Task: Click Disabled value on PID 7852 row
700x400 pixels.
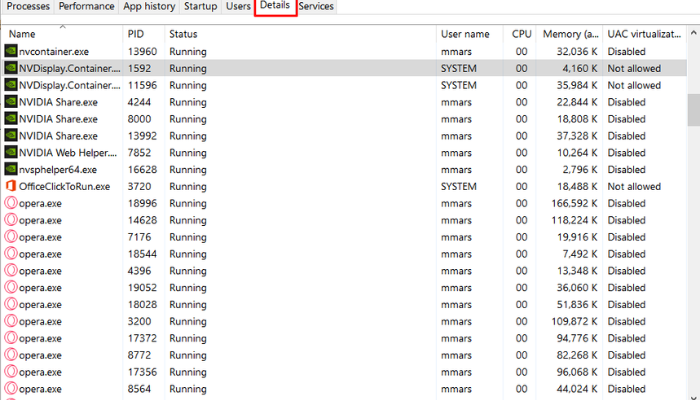Action: point(626,153)
